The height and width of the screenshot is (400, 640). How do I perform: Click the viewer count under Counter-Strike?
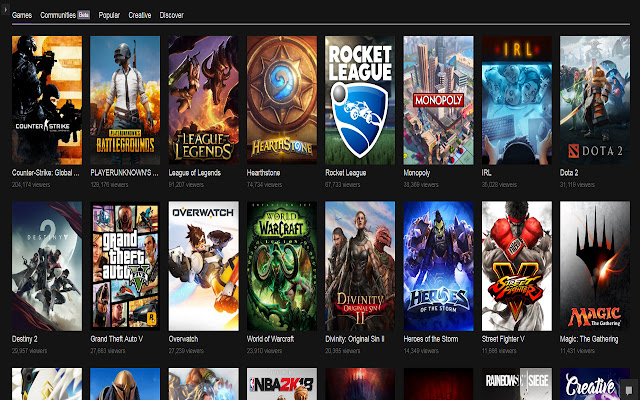coord(31,185)
